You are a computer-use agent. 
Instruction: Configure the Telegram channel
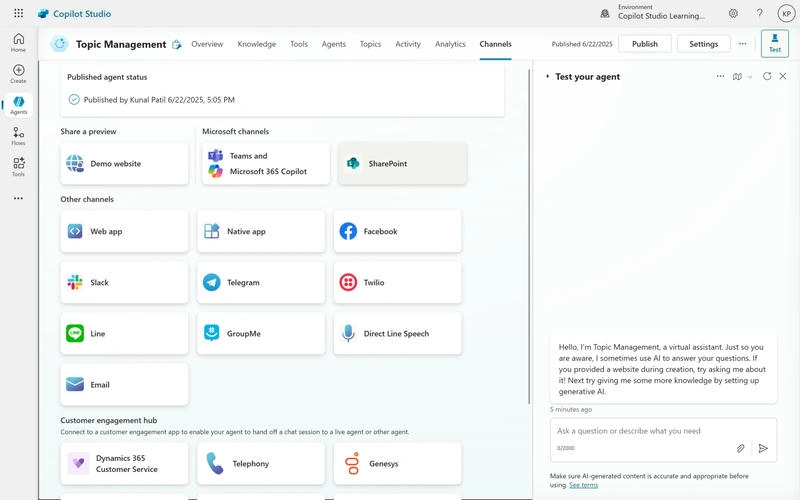pos(261,282)
